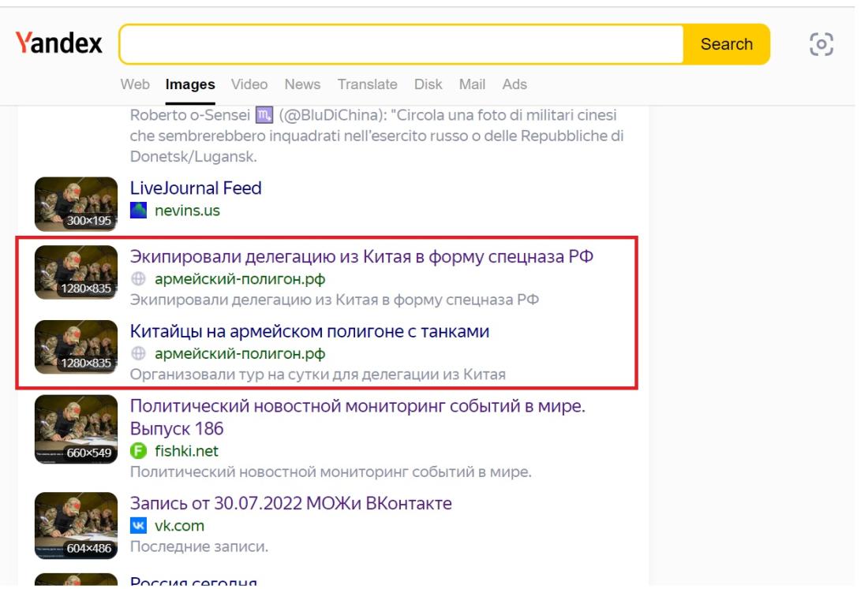The height and width of the screenshot is (589, 868).
Task: Open the 660×549 fishki.net thumbnail
Action: [x=76, y=429]
